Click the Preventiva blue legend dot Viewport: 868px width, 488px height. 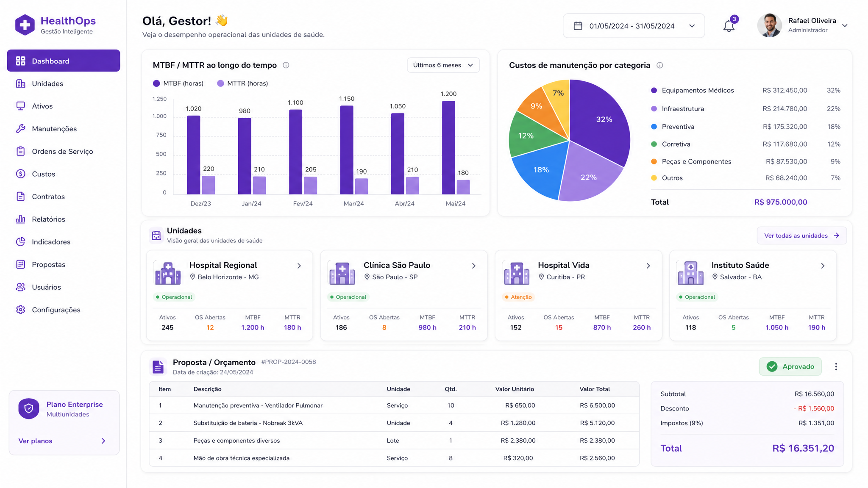click(654, 127)
